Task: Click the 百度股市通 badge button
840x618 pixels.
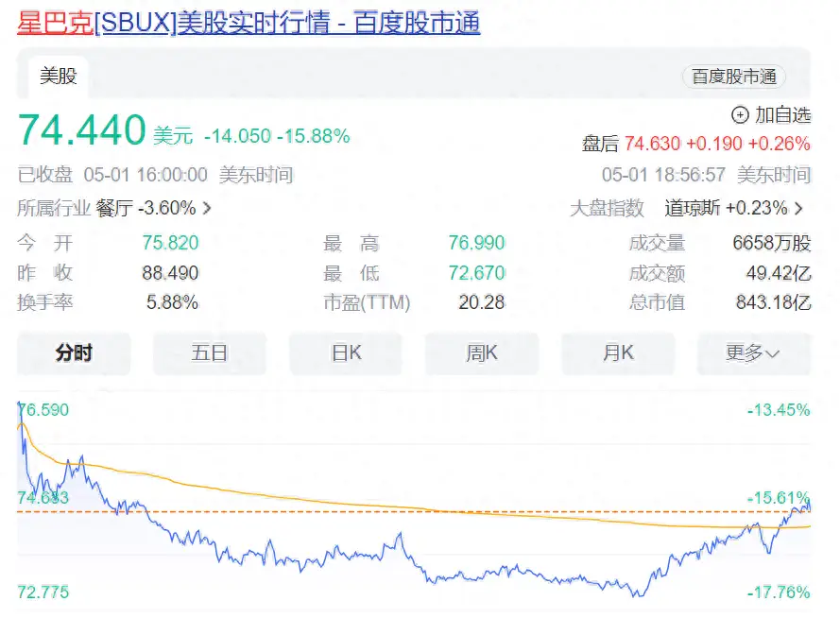Action: click(x=733, y=77)
